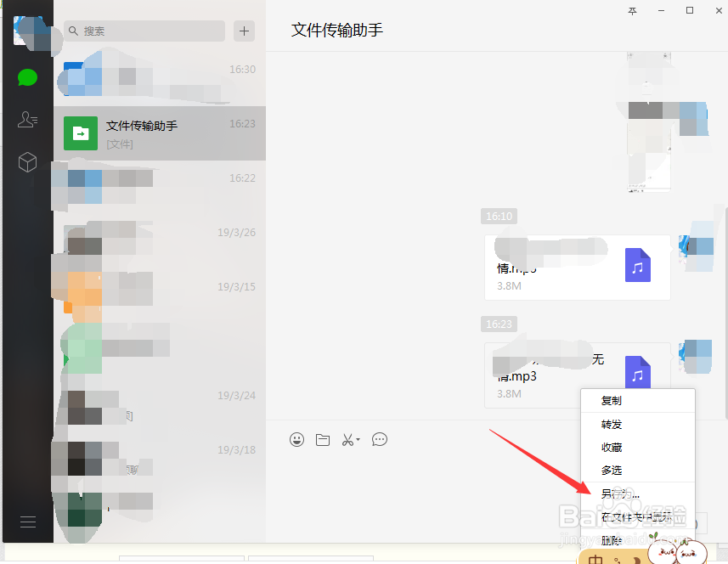Open the emoji picker in the chat toolbar
The width and height of the screenshot is (728, 564).
tap(296, 439)
